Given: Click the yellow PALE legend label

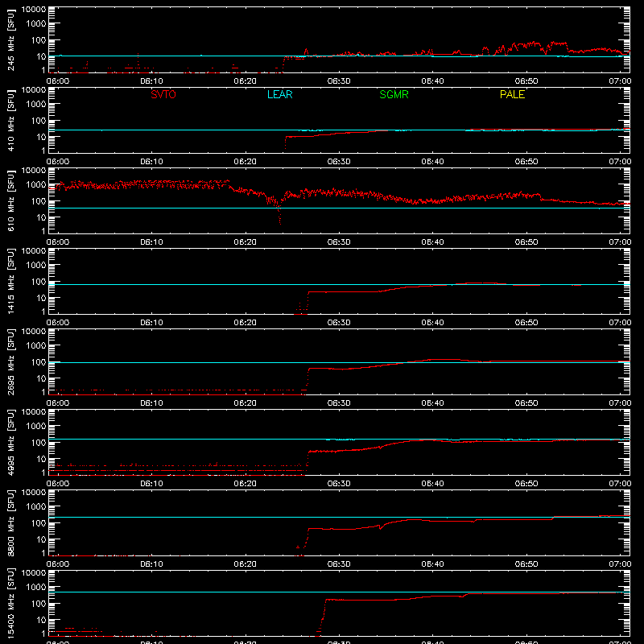Looking at the screenshot, I should 512,94.
